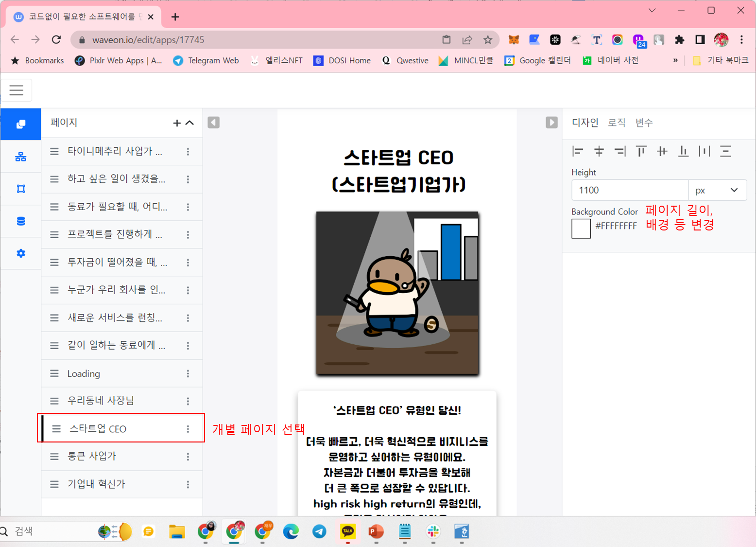756x547 pixels.
Task: Switch to the 로직 tab
Action: (617, 123)
